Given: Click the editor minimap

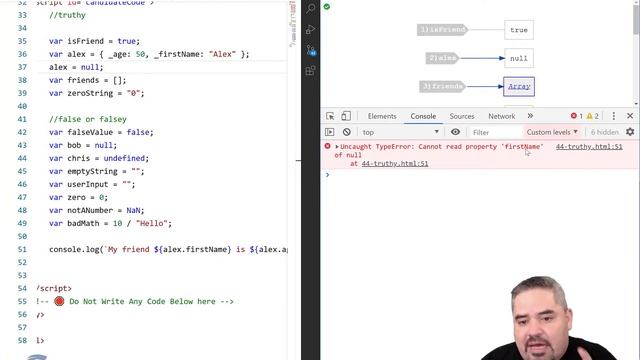Looking at the screenshot, I should point(293,24).
